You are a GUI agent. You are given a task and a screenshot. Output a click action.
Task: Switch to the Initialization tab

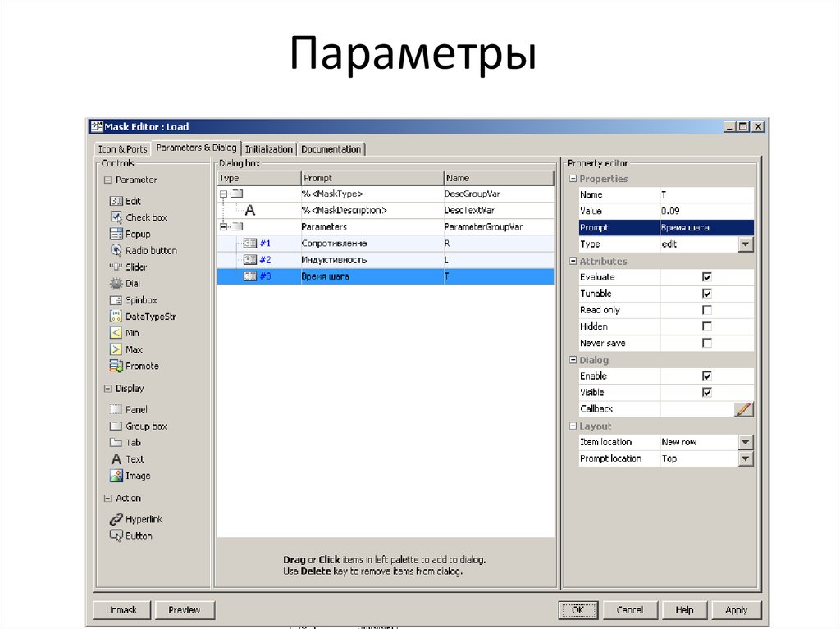268,148
